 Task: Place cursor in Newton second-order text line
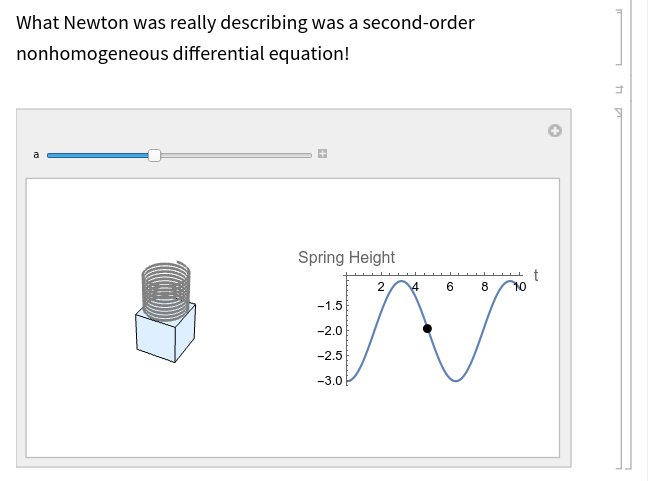(x=245, y=22)
